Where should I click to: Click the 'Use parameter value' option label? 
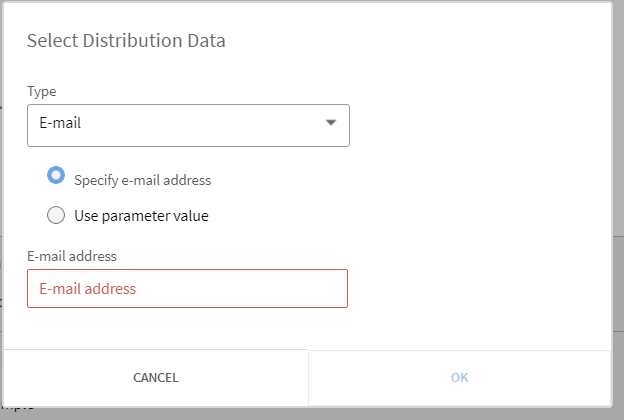point(141,216)
